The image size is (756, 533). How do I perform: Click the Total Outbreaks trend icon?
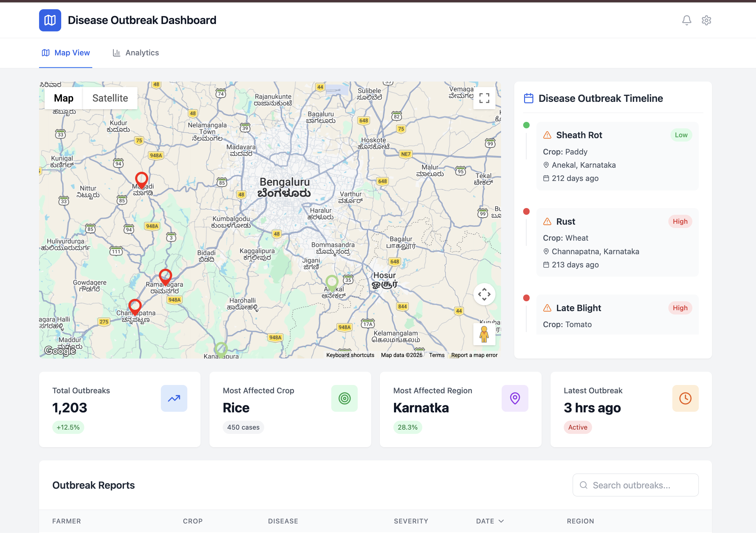pyautogui.click(x=174, y=398)
